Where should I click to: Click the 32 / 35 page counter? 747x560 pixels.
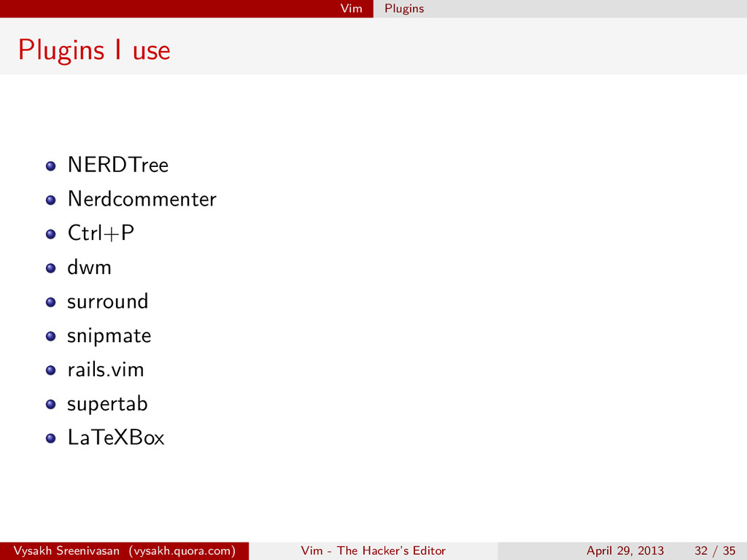(715, 551)
